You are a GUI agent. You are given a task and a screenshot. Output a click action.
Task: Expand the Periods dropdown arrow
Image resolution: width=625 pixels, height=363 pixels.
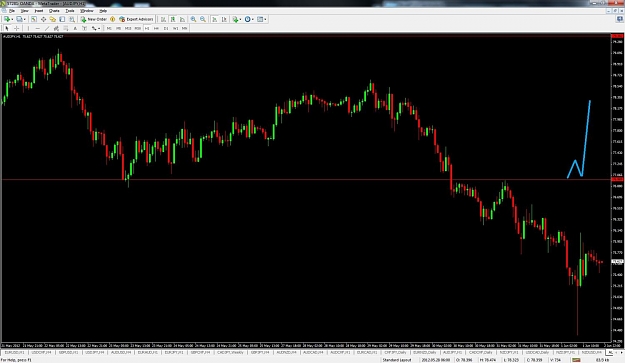253,19
